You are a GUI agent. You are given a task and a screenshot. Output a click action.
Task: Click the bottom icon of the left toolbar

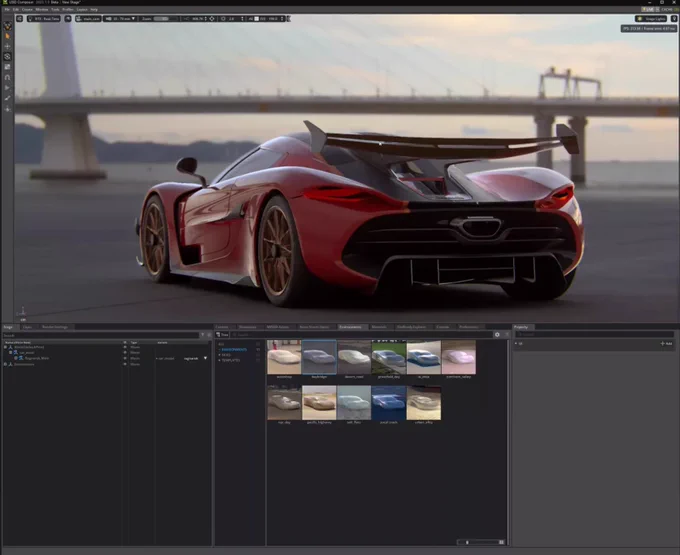7,109
